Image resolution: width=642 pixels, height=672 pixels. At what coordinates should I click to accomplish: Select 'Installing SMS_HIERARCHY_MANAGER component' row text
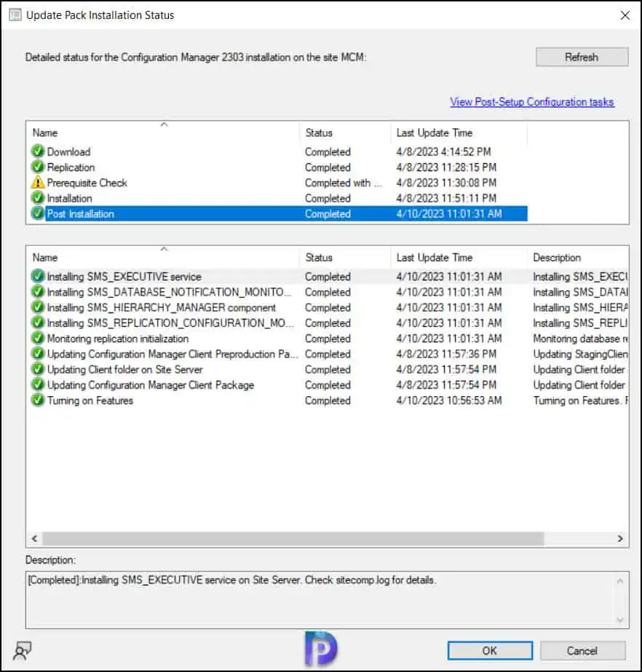pyautogui.click(x=162, y=307)
